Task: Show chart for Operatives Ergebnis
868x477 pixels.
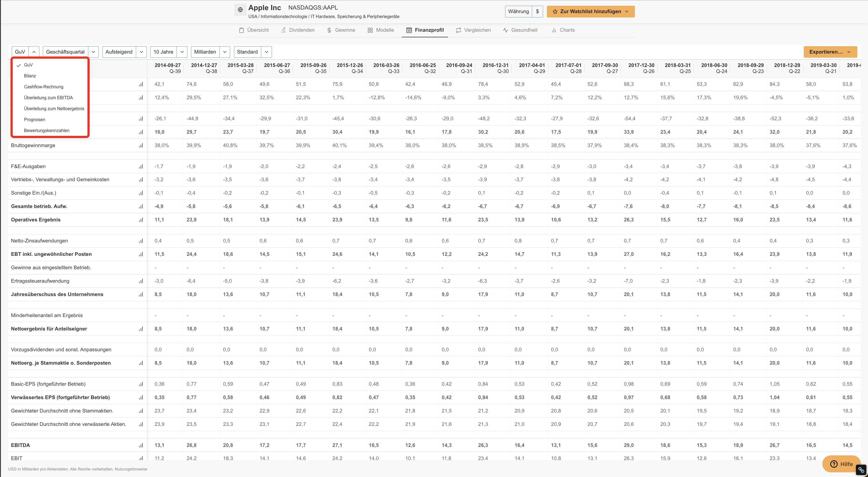Action: 141,220
